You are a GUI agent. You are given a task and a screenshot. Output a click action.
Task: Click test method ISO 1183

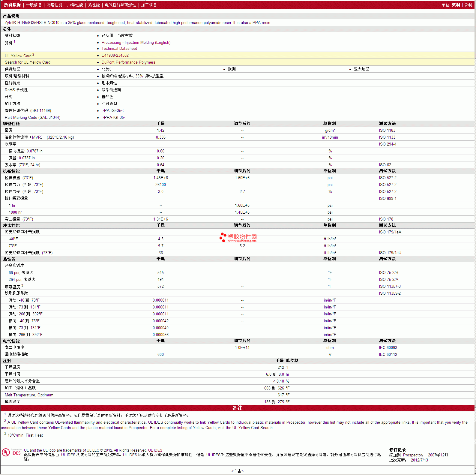[387, 131]
